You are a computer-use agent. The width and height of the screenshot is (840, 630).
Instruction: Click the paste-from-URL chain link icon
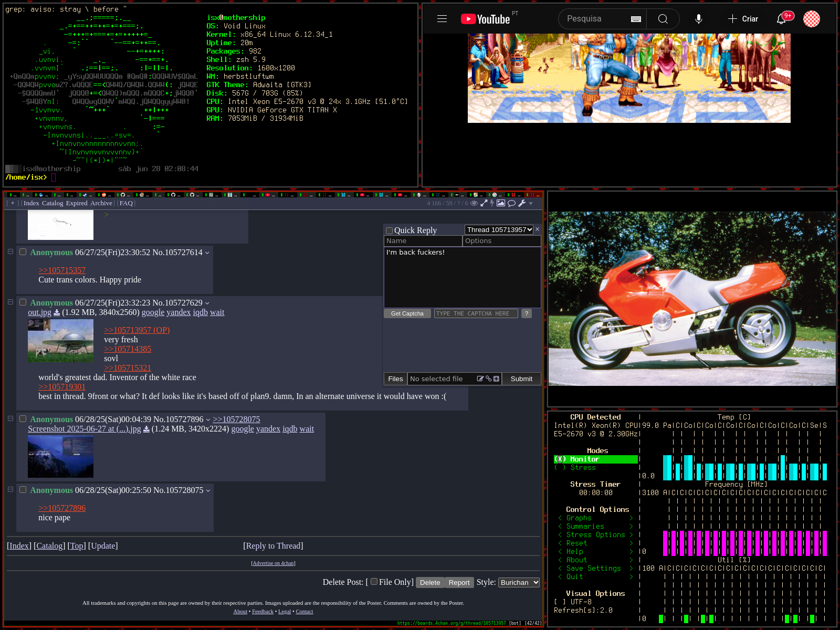pyautogui.click(x=488, y=379)
